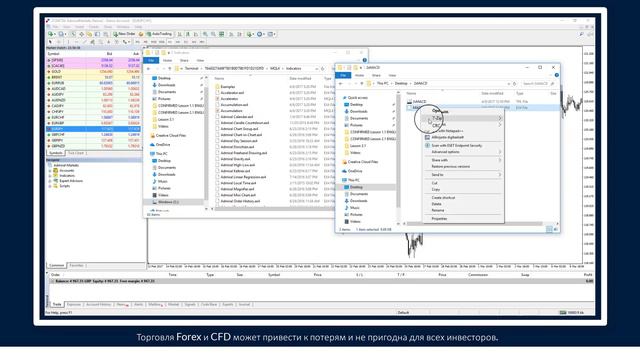Click the GOLD row in Market Watch
Screen dimensions: 640x360
tap(93, 71)
